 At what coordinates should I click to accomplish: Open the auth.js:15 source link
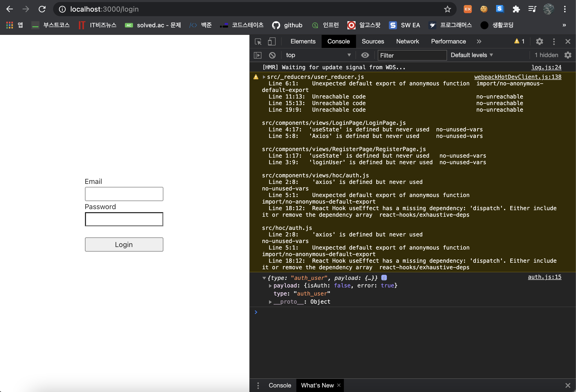[x=544, y=277]
